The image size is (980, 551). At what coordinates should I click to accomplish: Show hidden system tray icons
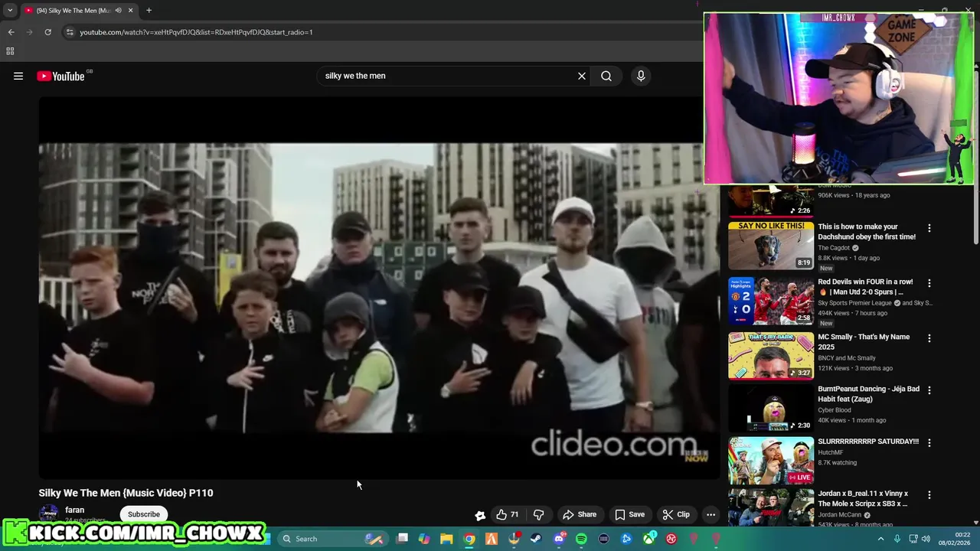click(x=880, y=539)
